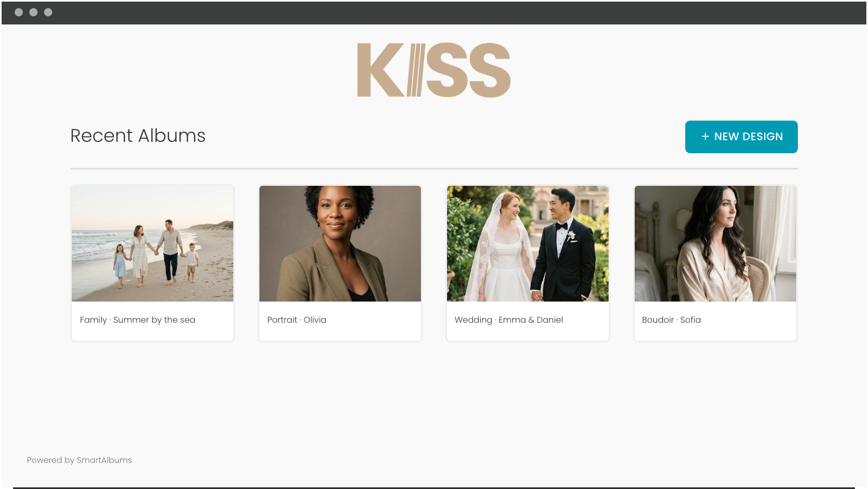
Task: Click the striped letter I in the logo
Action: coord(416,70)
